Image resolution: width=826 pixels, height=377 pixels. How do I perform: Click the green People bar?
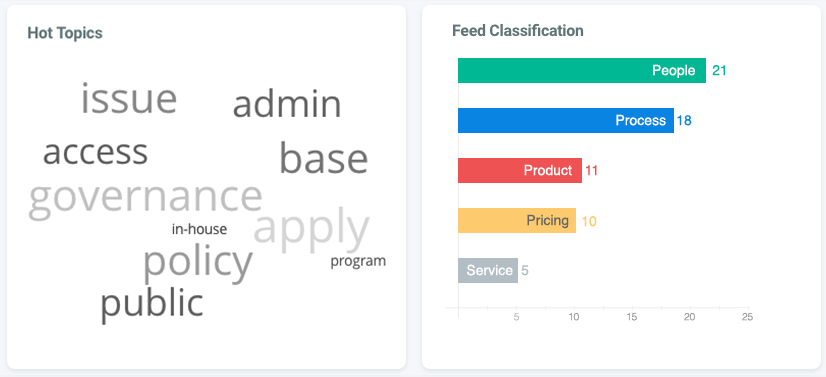(x=582, y=71)
